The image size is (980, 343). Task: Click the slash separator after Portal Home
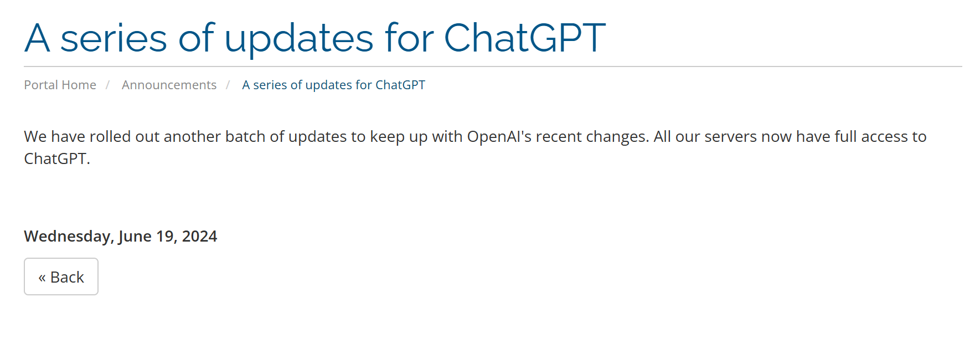click(x=108, y=85)
